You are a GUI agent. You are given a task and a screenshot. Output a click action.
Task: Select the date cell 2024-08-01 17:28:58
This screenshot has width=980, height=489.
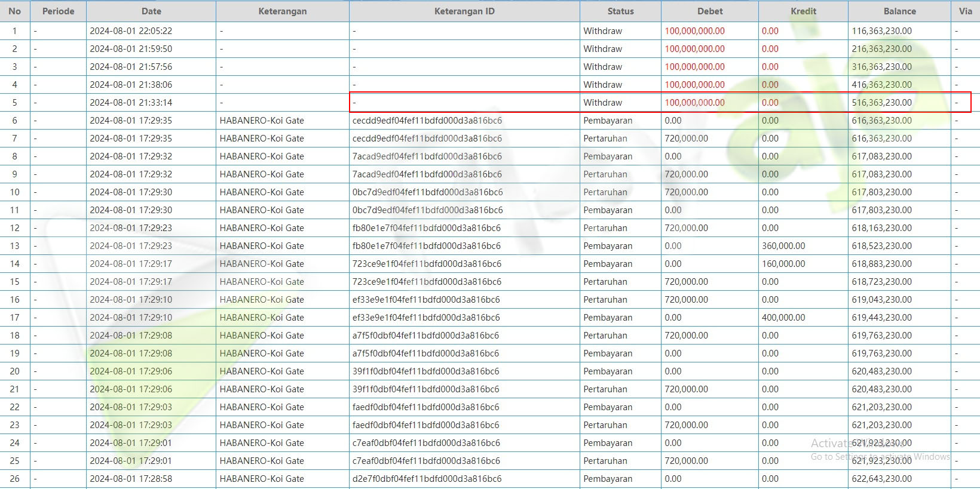pyautogui.click(x=131, y=479)
